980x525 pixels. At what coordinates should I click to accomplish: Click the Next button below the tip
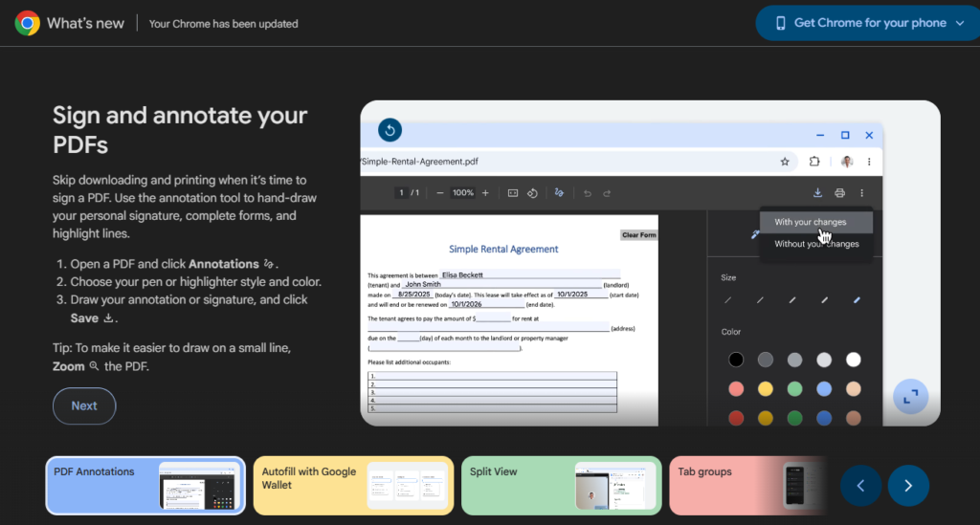pos(84,405)
